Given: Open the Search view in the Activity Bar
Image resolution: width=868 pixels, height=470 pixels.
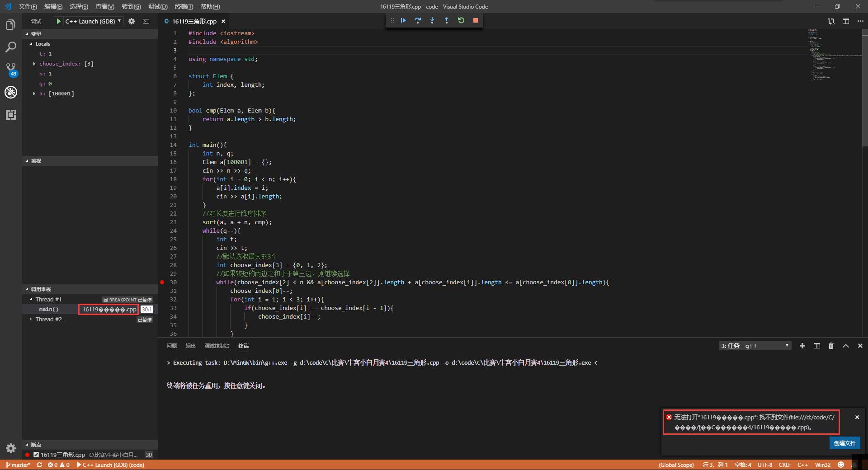Looking at the screenshot, I should (10, 47).
